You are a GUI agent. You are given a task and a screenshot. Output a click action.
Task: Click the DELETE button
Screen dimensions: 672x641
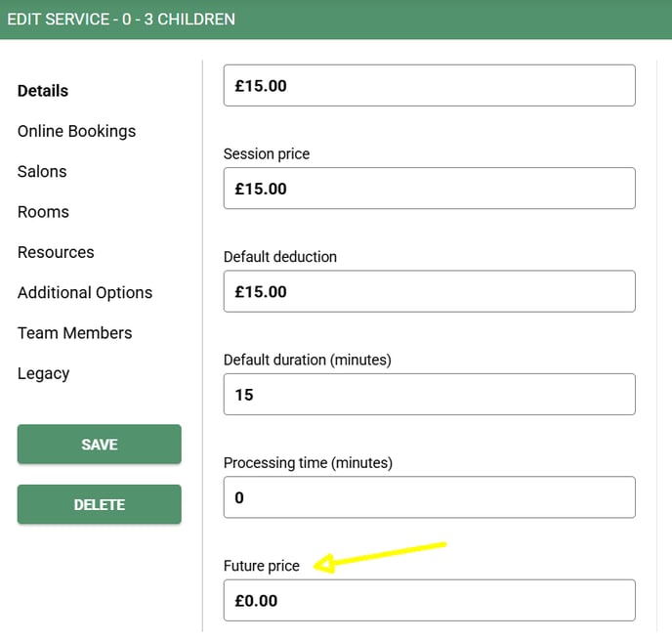point(100,504)
